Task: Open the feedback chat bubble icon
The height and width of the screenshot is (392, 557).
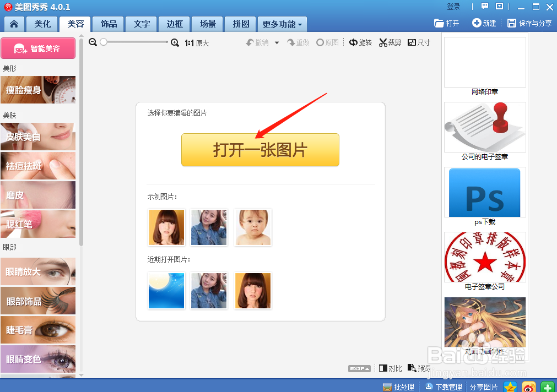Action: [x=485, y=7]
